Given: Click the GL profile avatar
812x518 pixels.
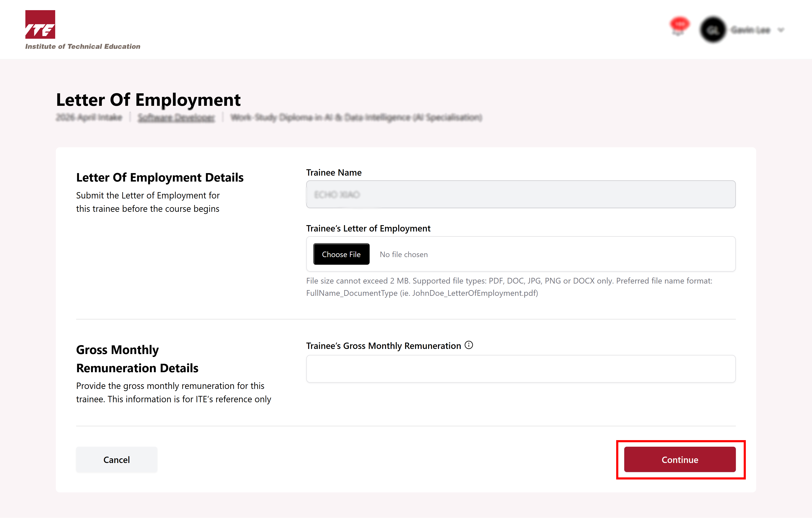Looking at the screenshot, I should 713,30.
